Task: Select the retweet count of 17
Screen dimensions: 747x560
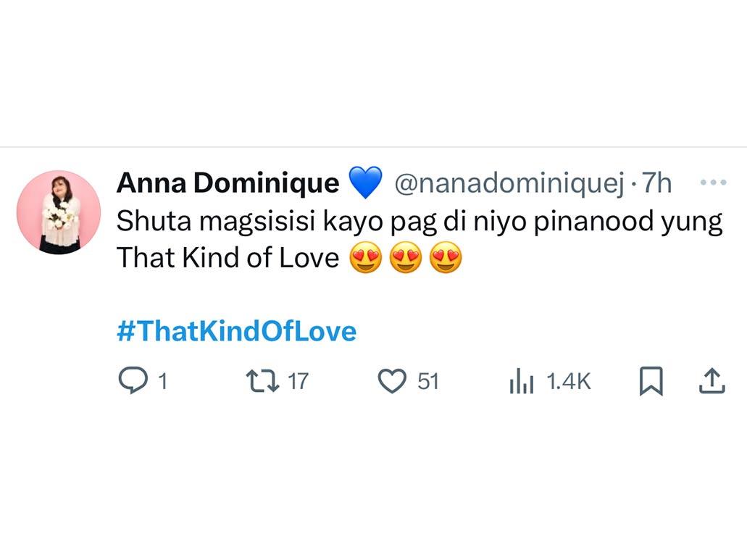Action: coord(298,380)
